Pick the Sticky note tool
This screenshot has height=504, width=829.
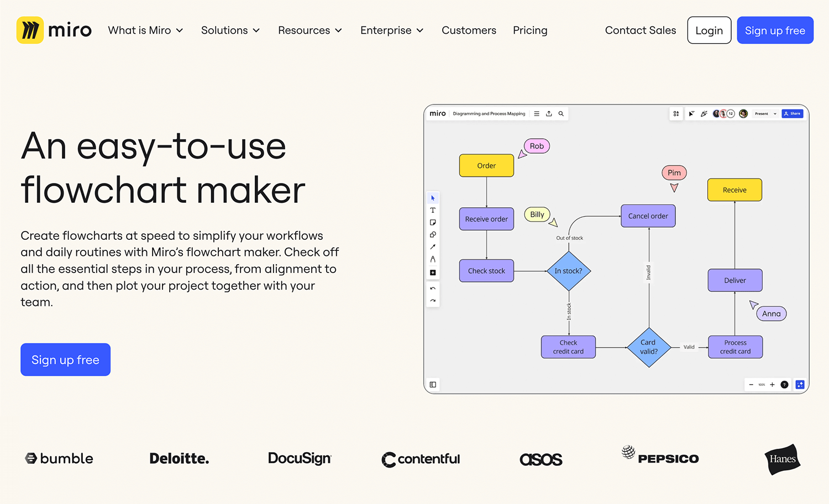click(433, 222)
